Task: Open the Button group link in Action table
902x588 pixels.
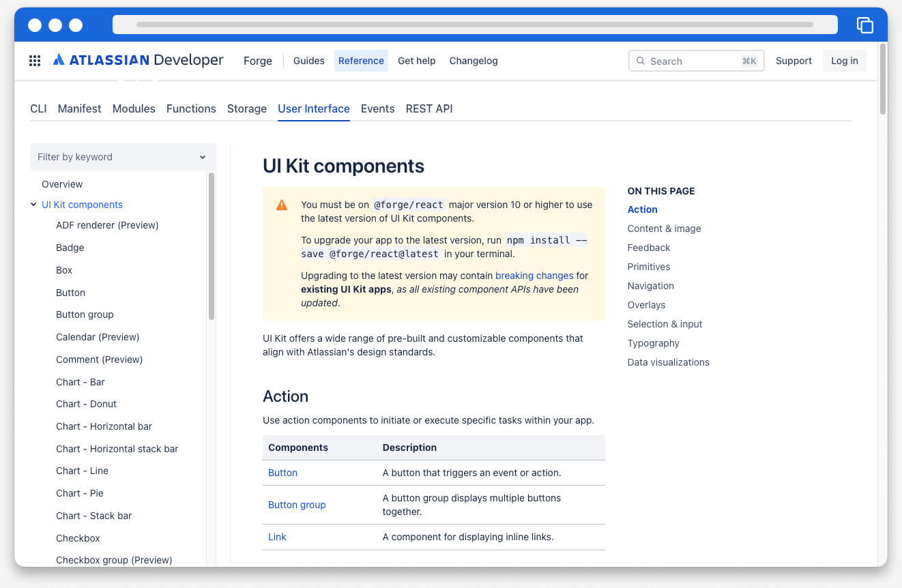Action: [297, 505]
